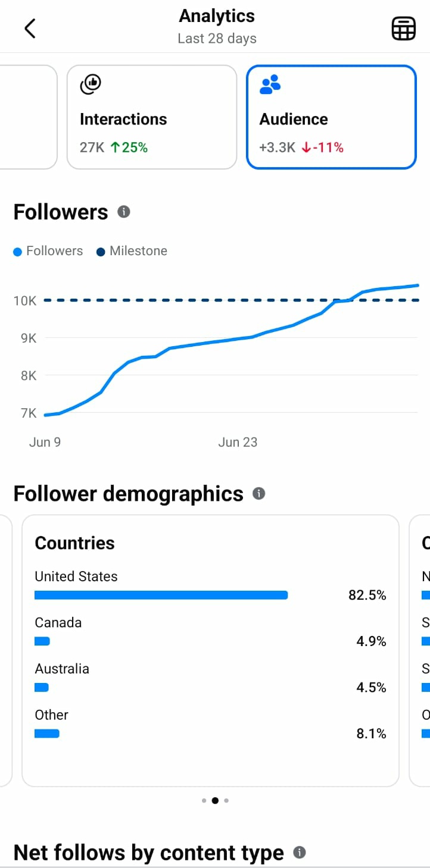Open Net follows by content type info

(x=300, y=853)
